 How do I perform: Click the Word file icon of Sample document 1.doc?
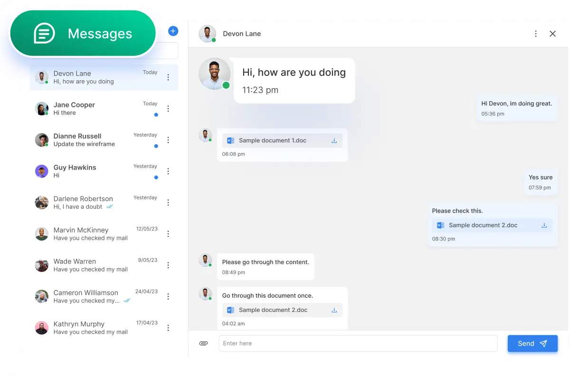click(231, 141)
